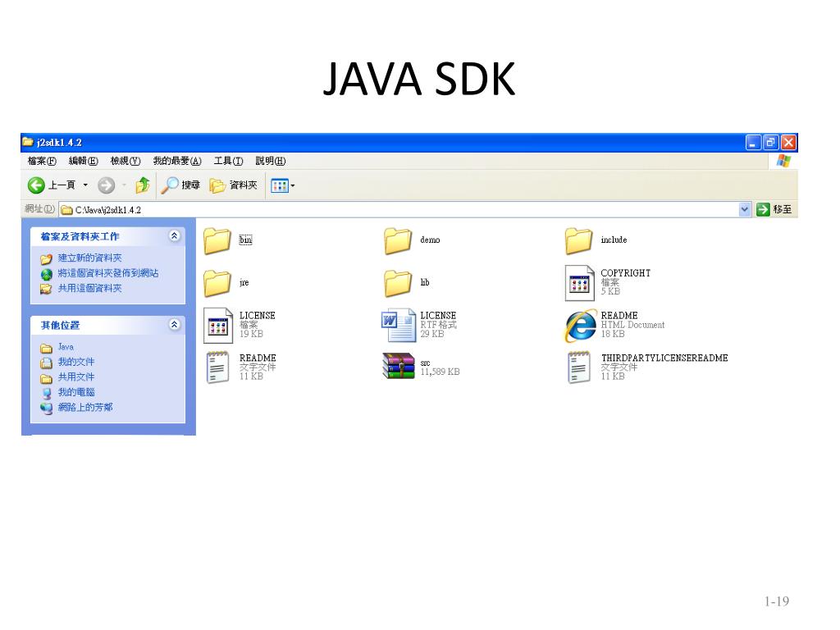Select the LICENSE RTF Word document icon
This screenshot has width=840, height=630.
[399, 325]
